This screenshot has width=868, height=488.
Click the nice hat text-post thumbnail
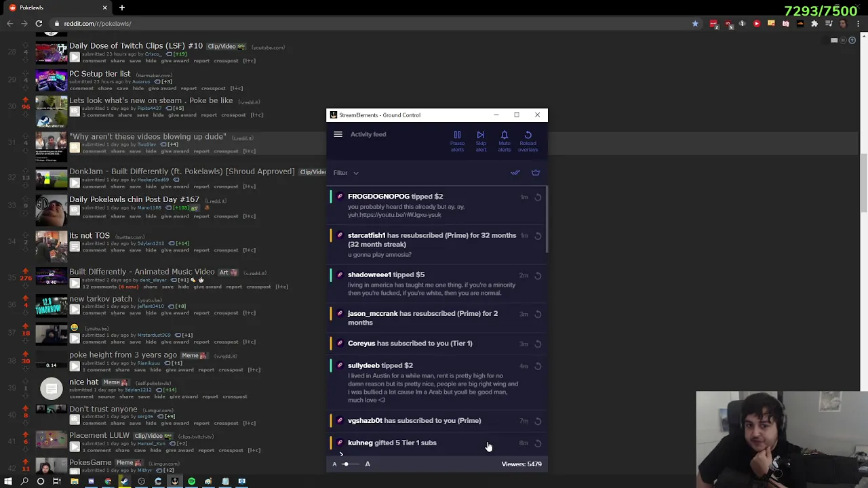[x=51, y=388]
